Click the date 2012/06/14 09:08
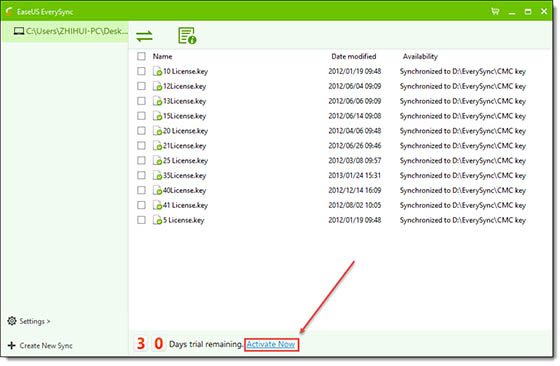Image resolution: width=560 pixels, height=366 pixels. click(x=355, y=116)
